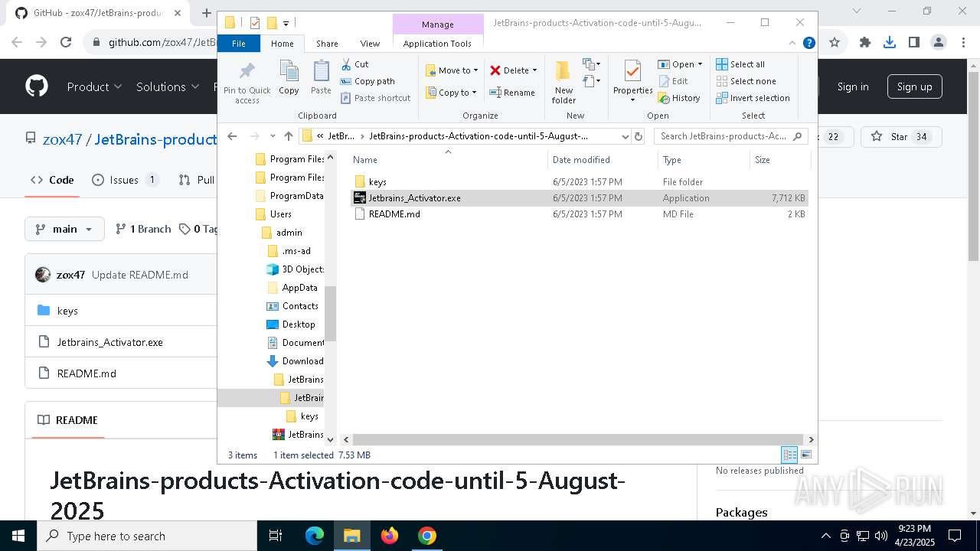Expand Solutions menu on GitHub
The height and width of the screenshot is (551, 980).
click(x=168, y=86)
